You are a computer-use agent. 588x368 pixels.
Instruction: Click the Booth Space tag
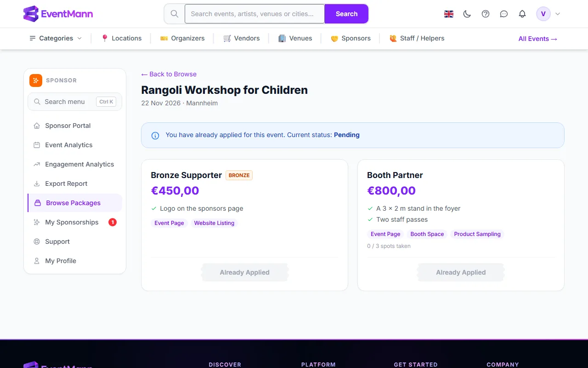pyautogui.click(x=427, y=234)
